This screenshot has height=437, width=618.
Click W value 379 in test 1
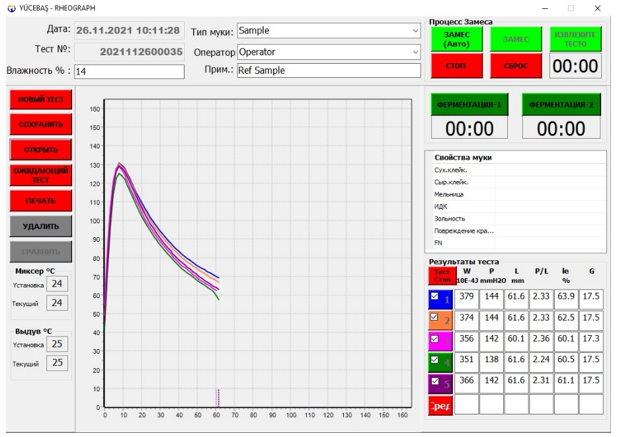tap(467, 299)
